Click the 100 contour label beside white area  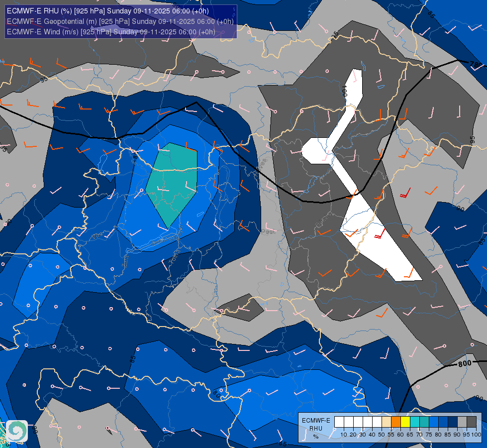pyautogui.click(x=344, y=91)
